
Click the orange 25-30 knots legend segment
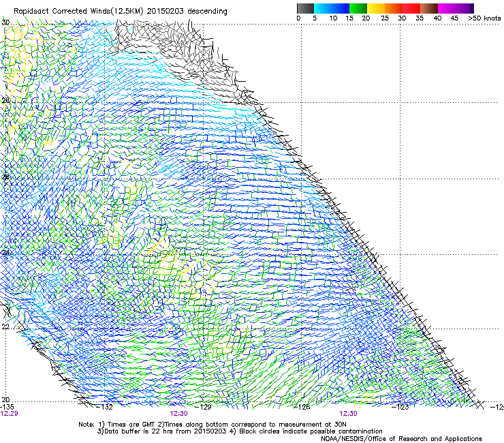point(394,8)
